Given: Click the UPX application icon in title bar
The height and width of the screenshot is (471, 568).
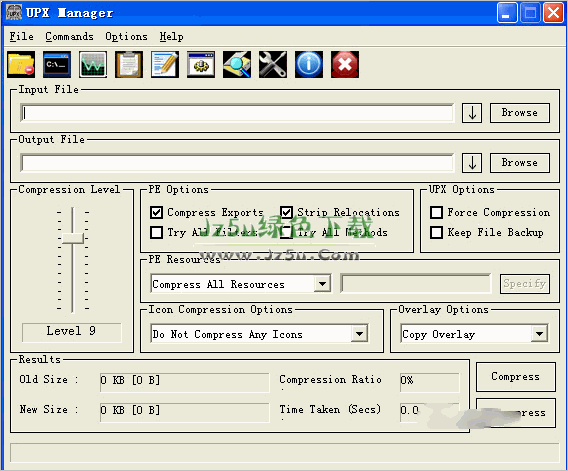Looking at the screenshot, I should (x=14, y=12).
